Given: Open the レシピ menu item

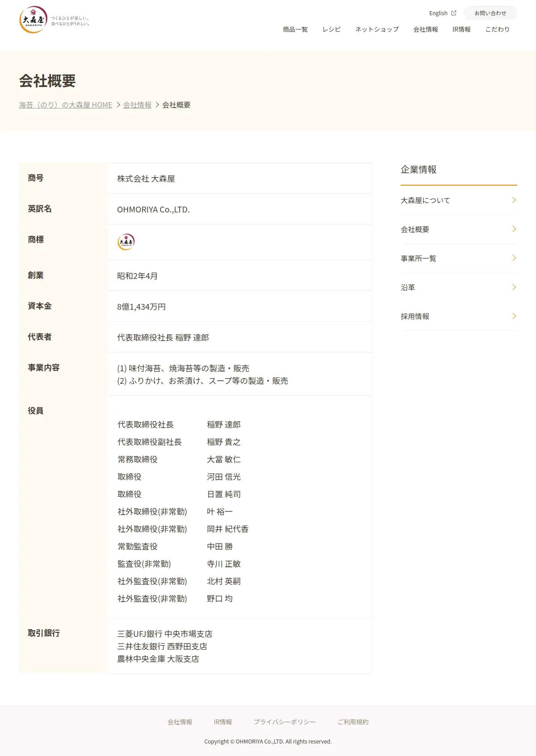Looking at the screenshot, I should click(331, 29).
